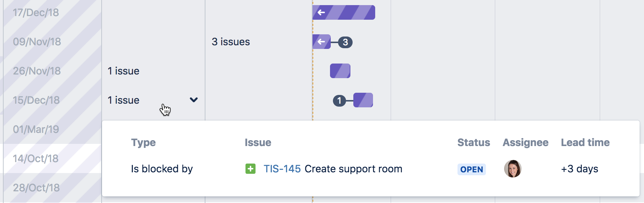Click the Status column header

point(474,142)
